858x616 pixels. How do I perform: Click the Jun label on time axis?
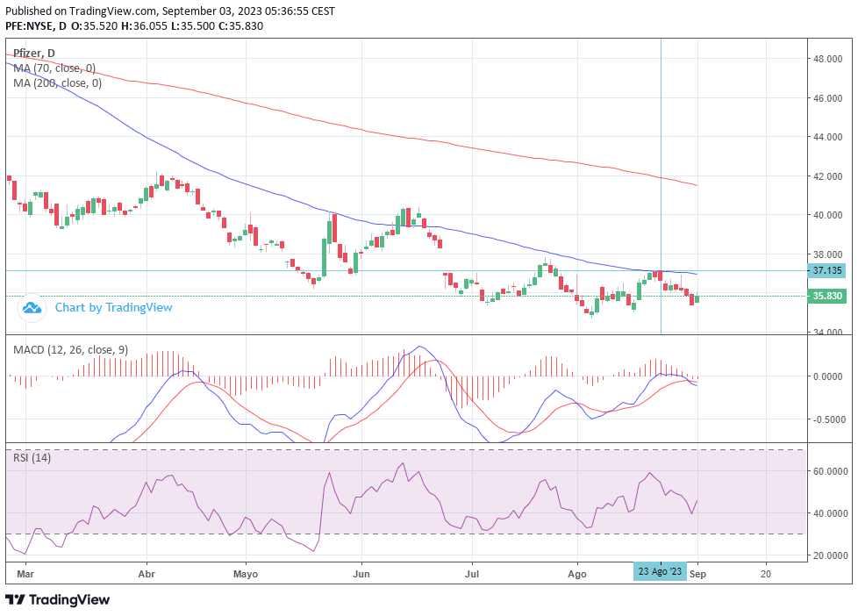[361, 574]
